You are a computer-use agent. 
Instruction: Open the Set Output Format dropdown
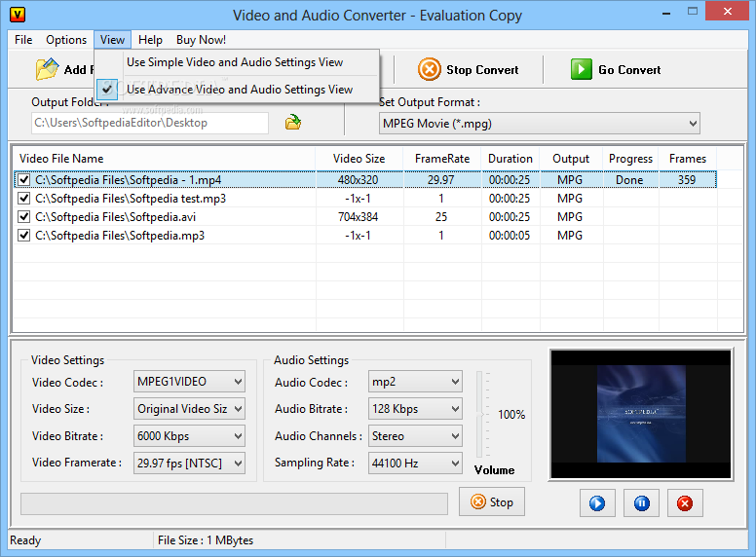(x=539, y=124)
